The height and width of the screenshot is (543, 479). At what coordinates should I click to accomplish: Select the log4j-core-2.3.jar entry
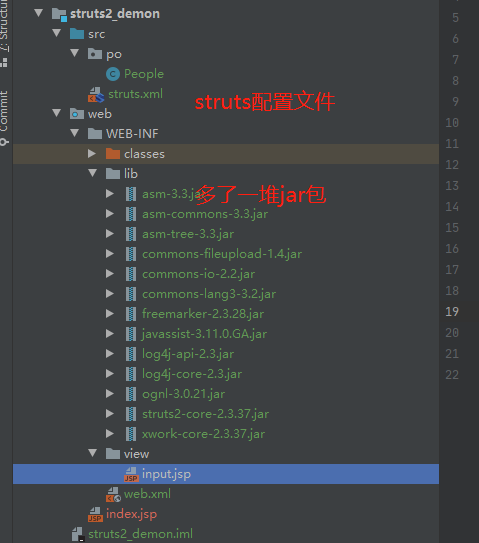(192, 374)
